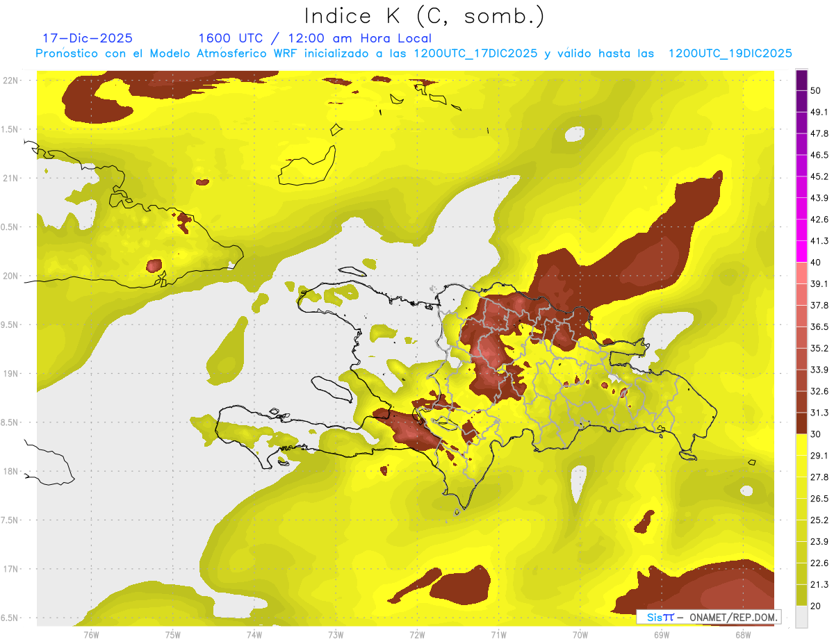
Task: Click the '71W' longitude label
Action: tap(498, 636)
